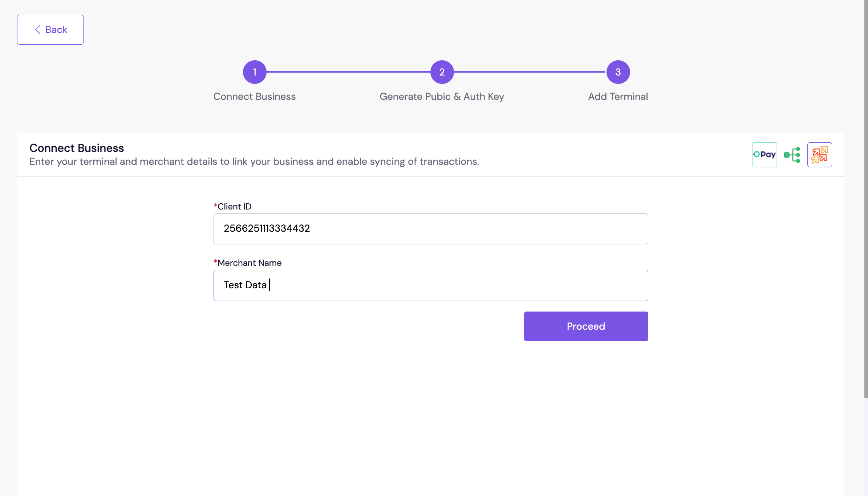Image resolution: width=868 pixels, height=496 pixels.
Task: Click the progress line between steps 2 and 3
Action: tap(530, 72)
